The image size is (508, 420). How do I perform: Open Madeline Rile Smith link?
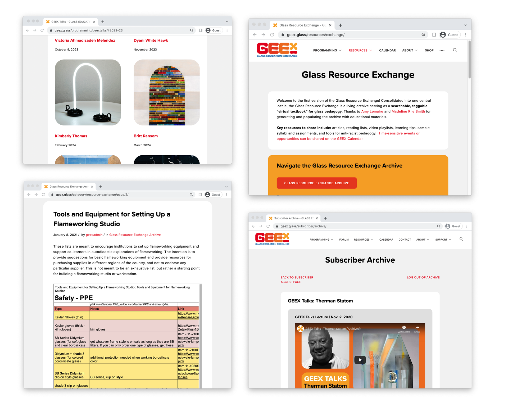(408, 111)
